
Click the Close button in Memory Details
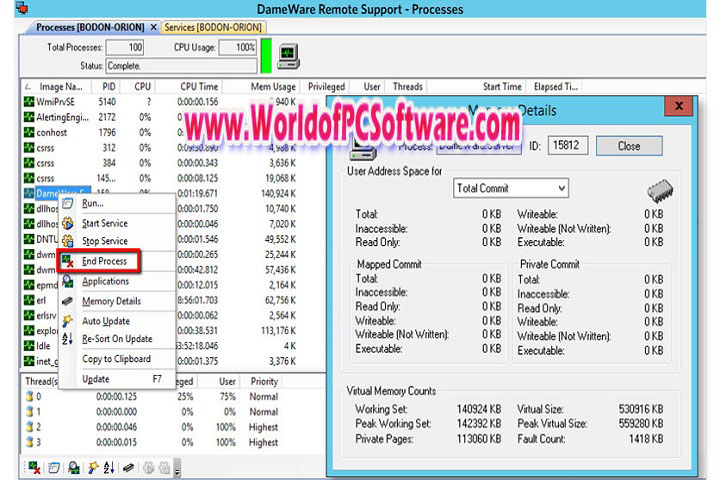pos(629,146)
